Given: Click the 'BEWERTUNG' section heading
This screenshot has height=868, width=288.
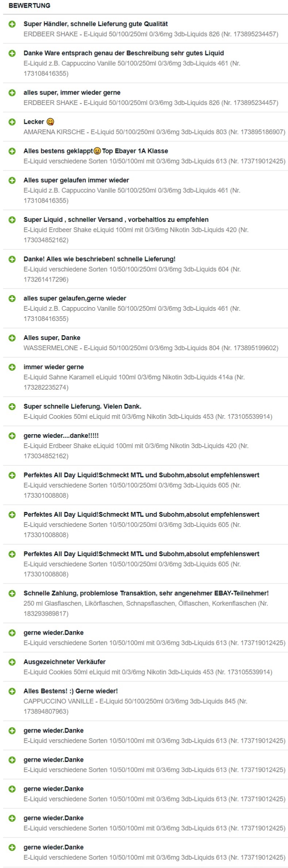Looking at the screenshot, I should click(x=30, y=6).
